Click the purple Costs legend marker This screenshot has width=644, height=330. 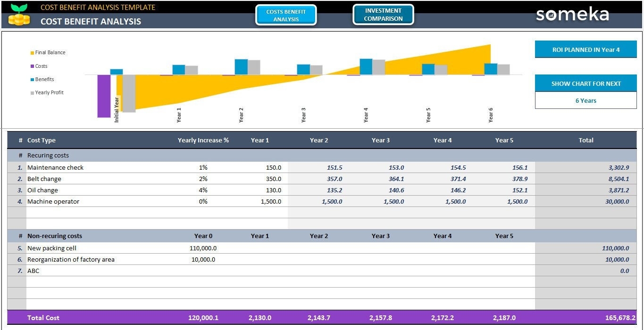[33, 66]
